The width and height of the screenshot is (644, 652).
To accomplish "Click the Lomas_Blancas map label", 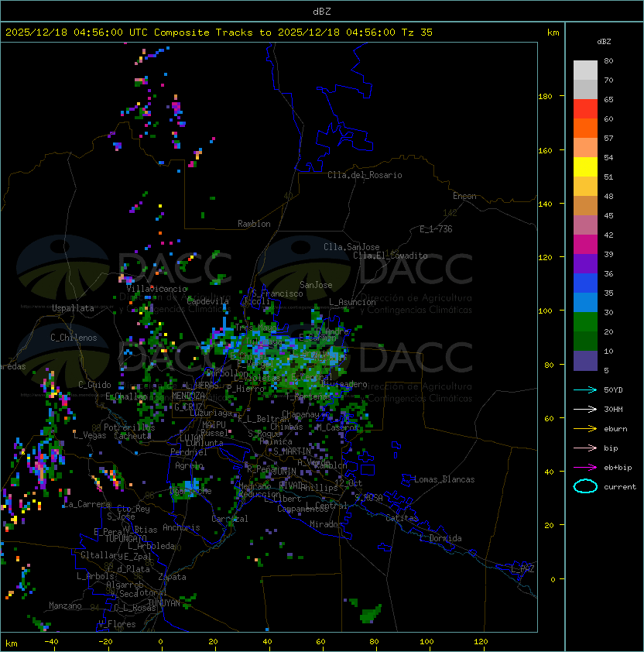I will (x=444, y=479).
